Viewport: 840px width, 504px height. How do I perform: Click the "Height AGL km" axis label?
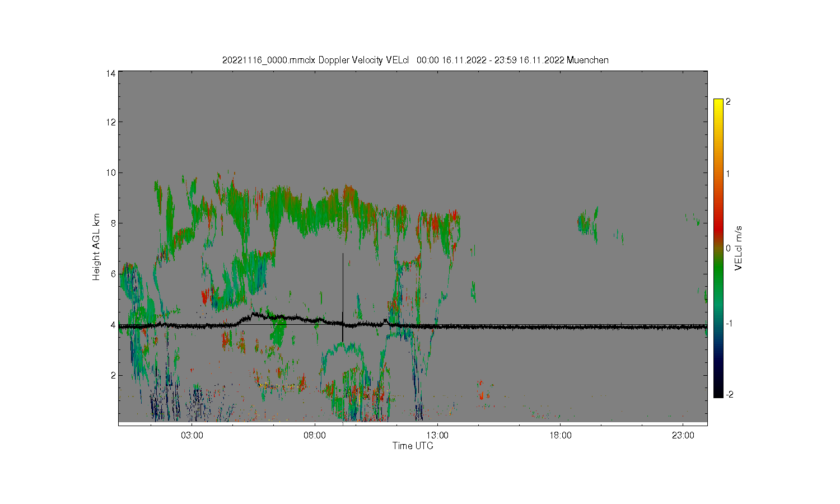(x=96, y=247)
